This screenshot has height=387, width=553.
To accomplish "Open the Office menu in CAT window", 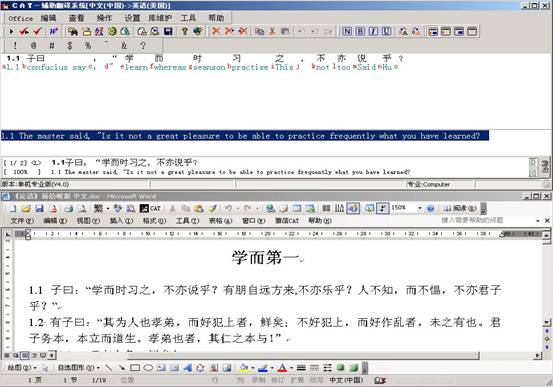I will click(x=20, y=18).
